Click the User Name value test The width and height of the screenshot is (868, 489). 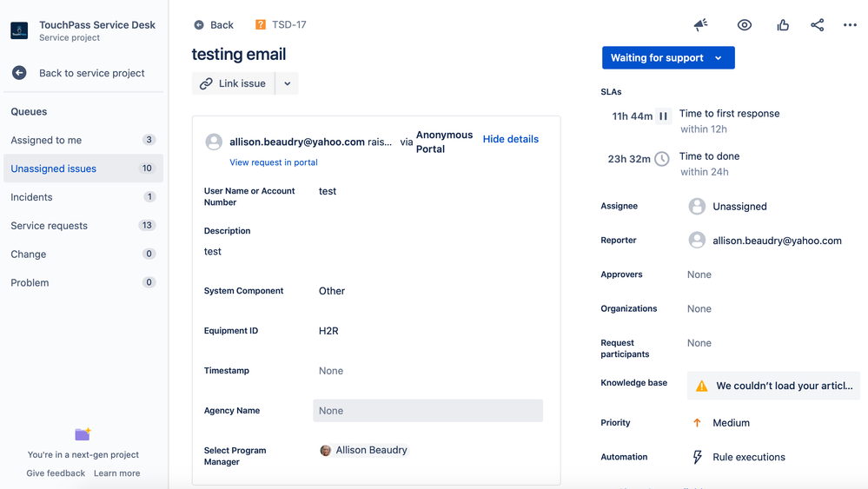coord(328,191)
